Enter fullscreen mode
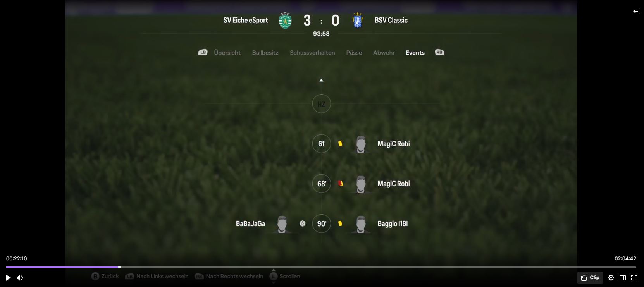 coord(634,278)
